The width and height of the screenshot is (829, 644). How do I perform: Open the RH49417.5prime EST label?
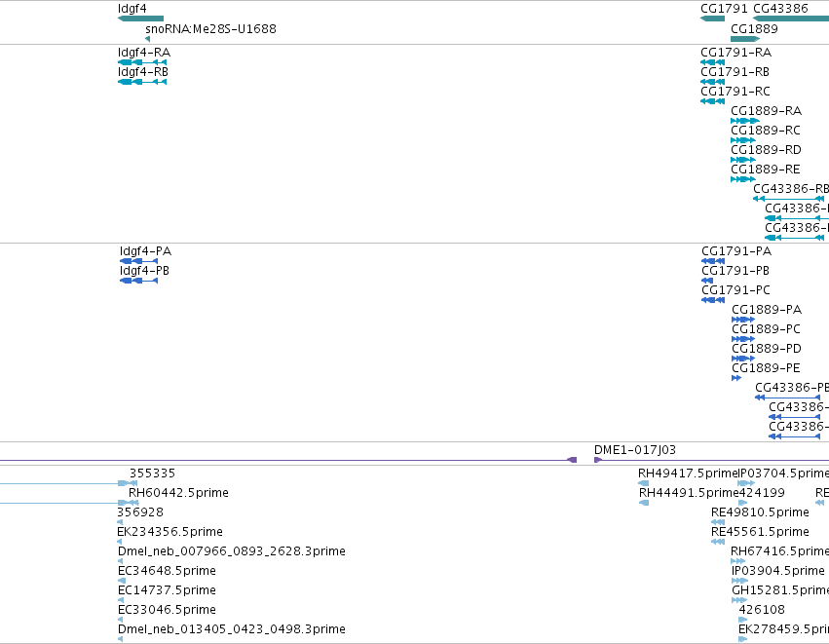[x=688, y=474]
